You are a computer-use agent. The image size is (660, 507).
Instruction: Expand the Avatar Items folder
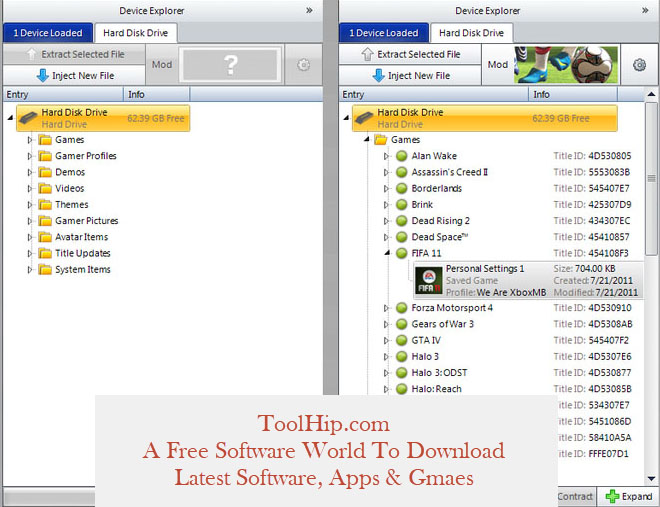29,237
